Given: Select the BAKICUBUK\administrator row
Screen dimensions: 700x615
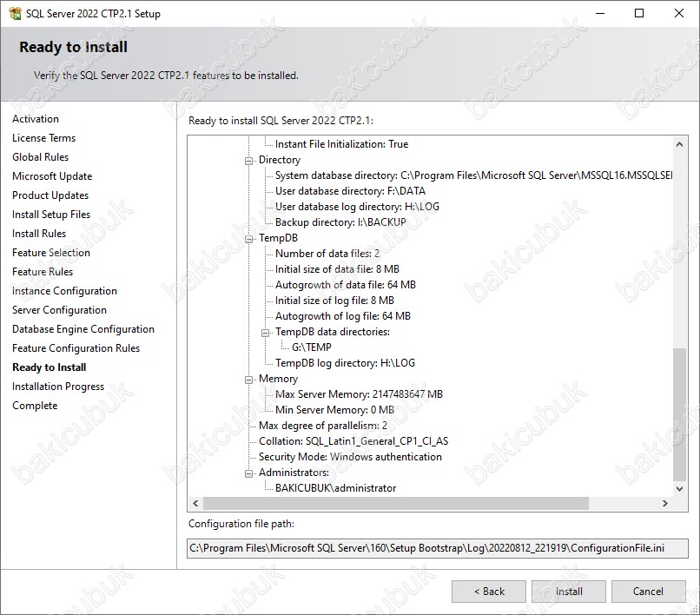Looking at the screenshot, I should (x=336, y=488).
